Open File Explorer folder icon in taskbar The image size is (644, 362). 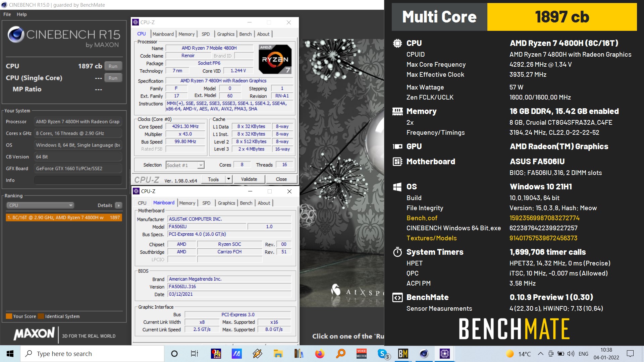[x=278, y=354]
